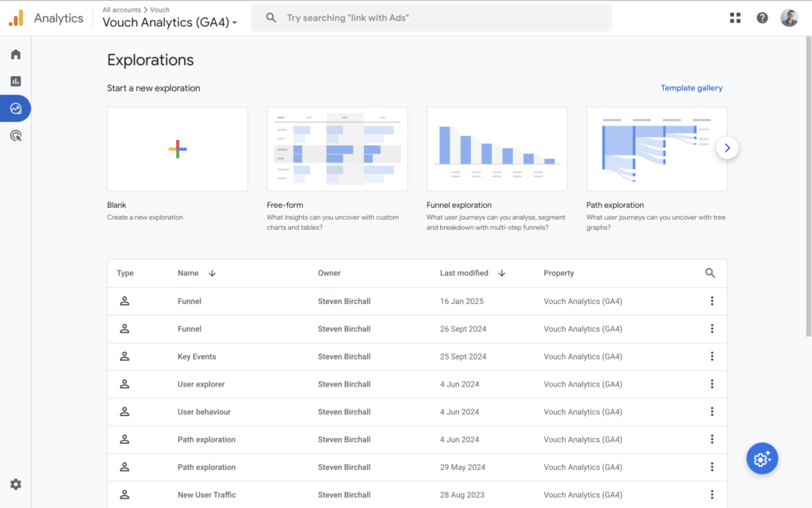Open more options for Funnel 26 Sept 2024
Image resolution: width=812 pixels, height=508 pixels.
click(x=712, y=329)
